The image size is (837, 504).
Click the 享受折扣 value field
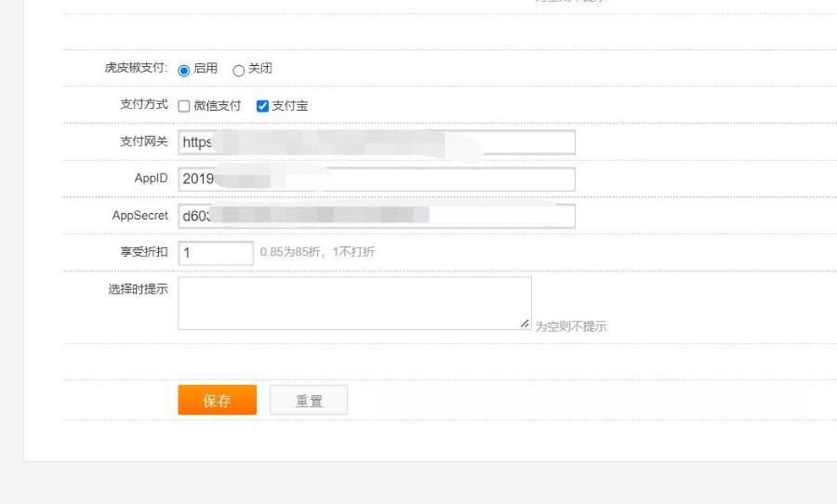[x=216, y=253]
